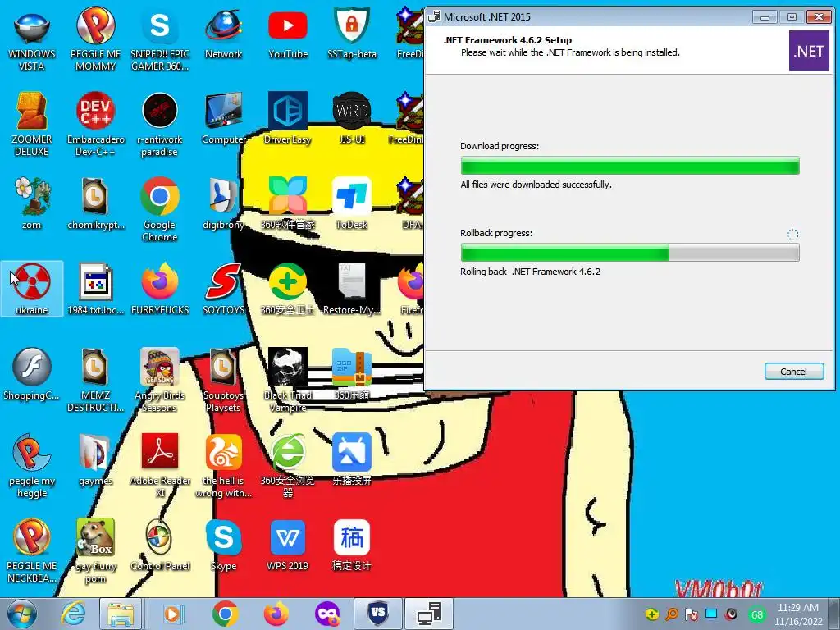Open Internet Explorer from the taskbar

pos(73,614)
